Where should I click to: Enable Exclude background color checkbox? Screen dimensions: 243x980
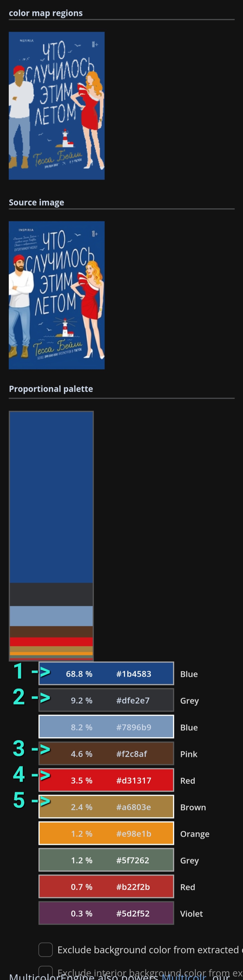point(45,950)
